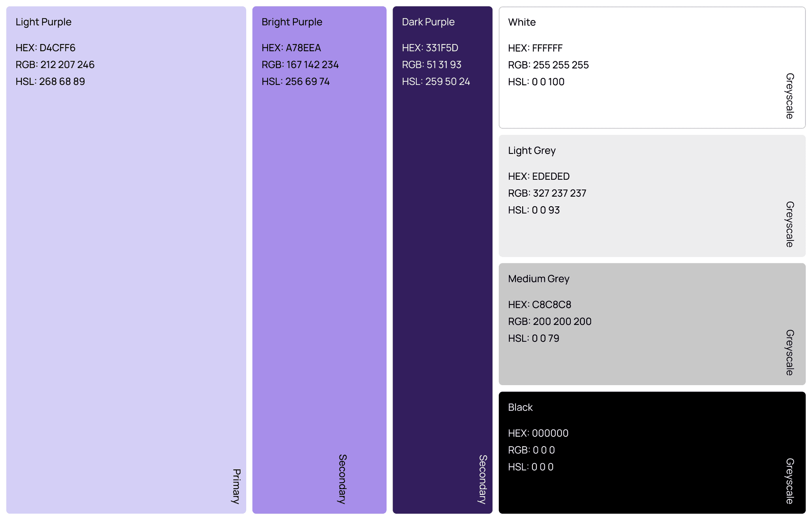Select 'HEX: D4CFF6' text
The image size is (812, 520).
[x=46, y=48]
